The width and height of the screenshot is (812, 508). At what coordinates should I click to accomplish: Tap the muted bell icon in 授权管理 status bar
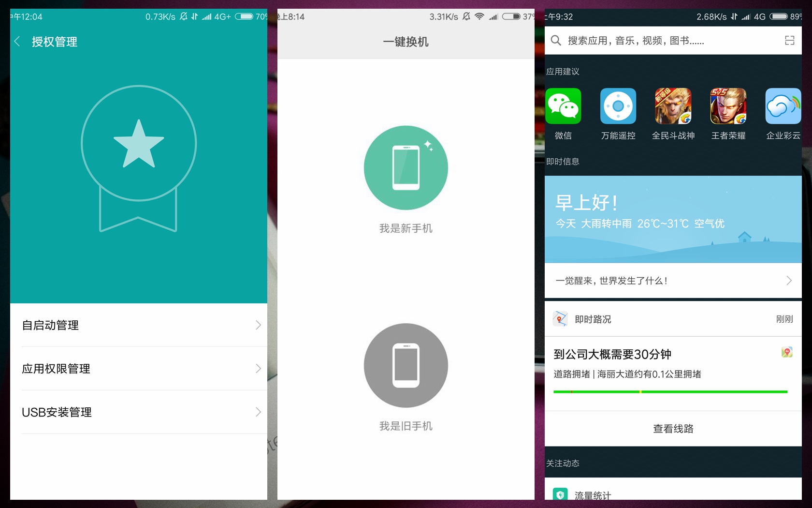tap(184, 16)
